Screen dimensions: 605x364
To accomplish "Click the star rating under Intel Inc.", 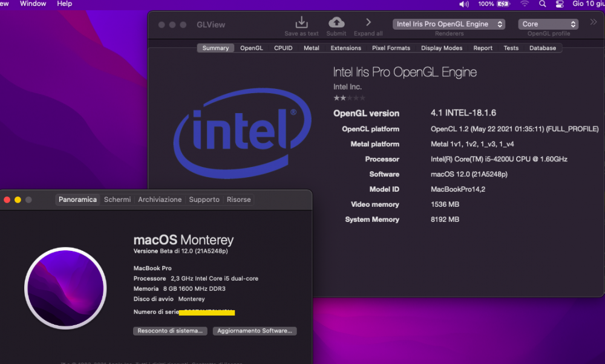I will point(349,98).
